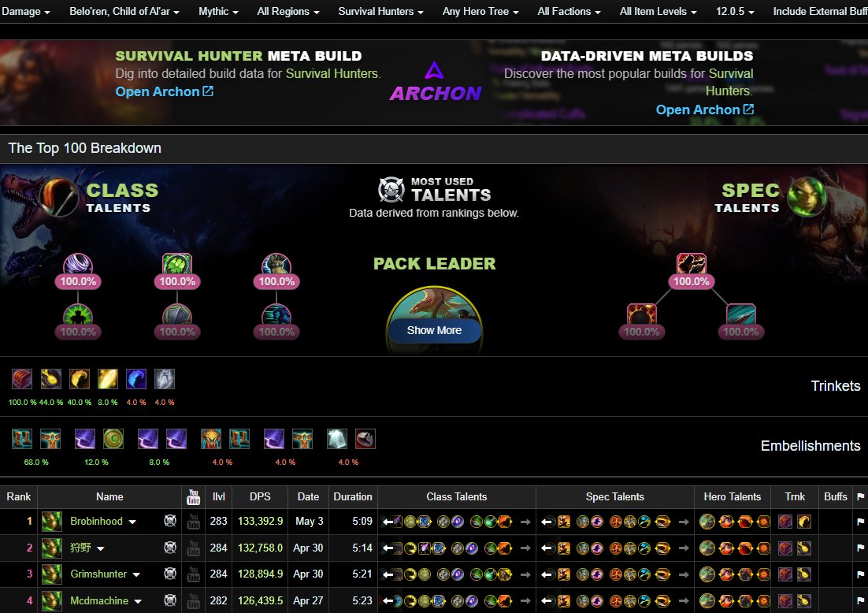Screen dimensions: 868x613
Task: Click the gray silver trinket icon
Action: tap(165, 379)
